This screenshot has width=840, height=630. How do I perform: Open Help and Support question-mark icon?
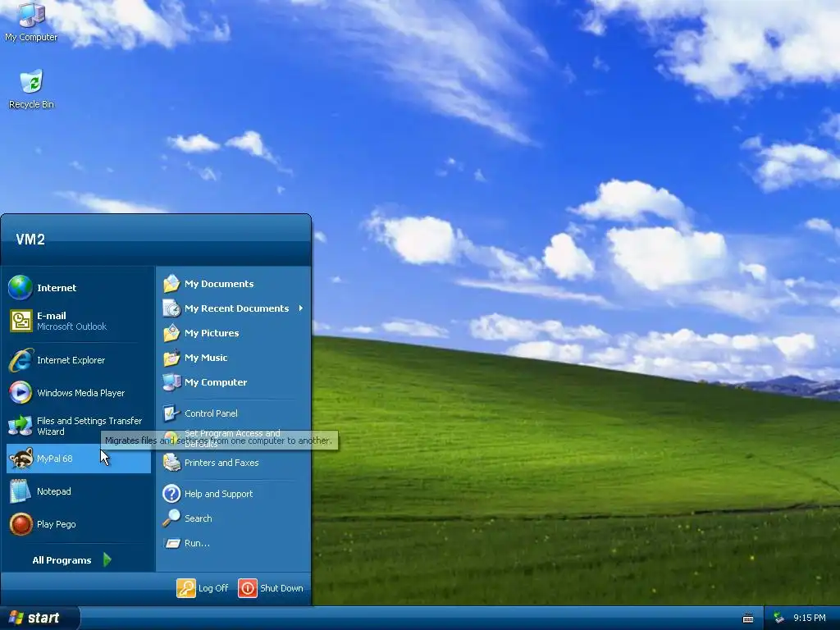(x=171, y=493)
